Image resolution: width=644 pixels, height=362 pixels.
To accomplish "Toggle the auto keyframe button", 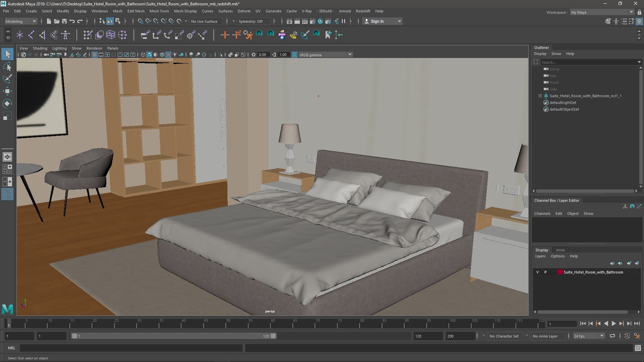I will click(x=627, y=336).
